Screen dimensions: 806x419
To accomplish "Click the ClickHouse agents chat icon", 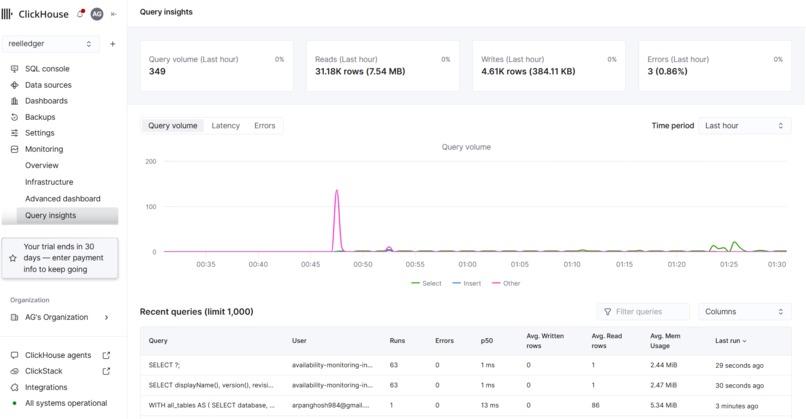I will [14, 355].
